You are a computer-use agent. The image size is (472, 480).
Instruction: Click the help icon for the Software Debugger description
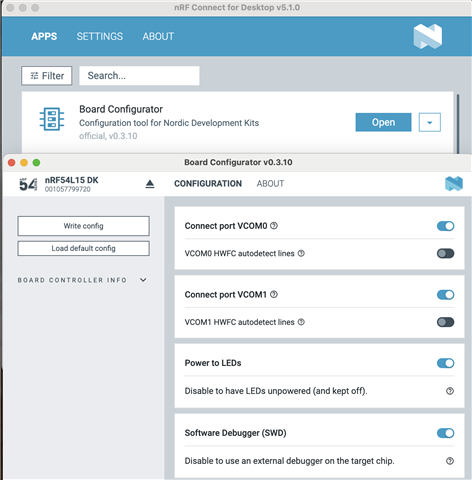pos(450,461)
